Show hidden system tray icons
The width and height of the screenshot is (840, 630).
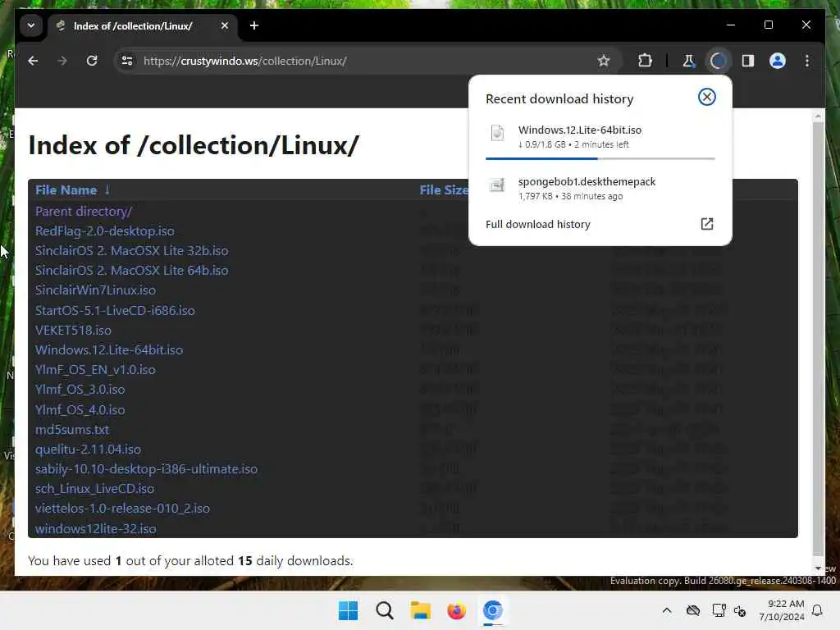pyautogui.click(x=666, y=610)
